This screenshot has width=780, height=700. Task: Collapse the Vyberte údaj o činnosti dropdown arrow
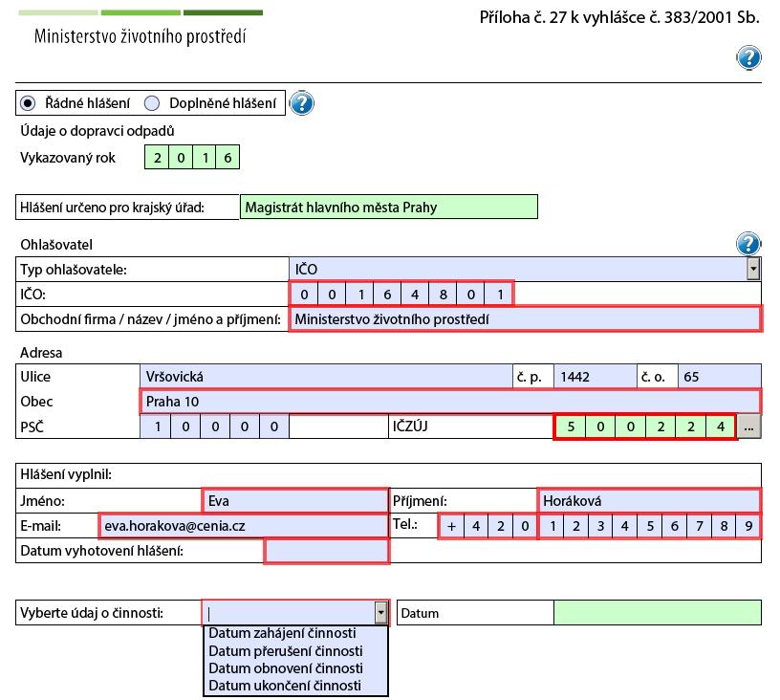381,613
